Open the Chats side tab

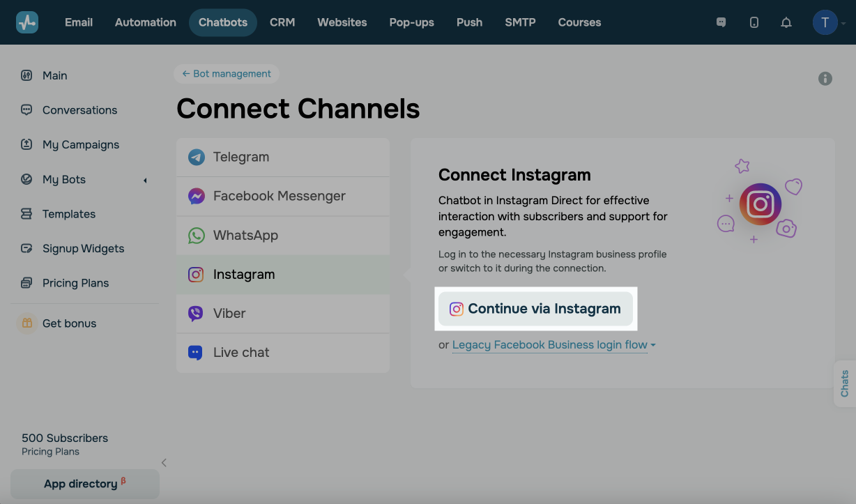845,383
